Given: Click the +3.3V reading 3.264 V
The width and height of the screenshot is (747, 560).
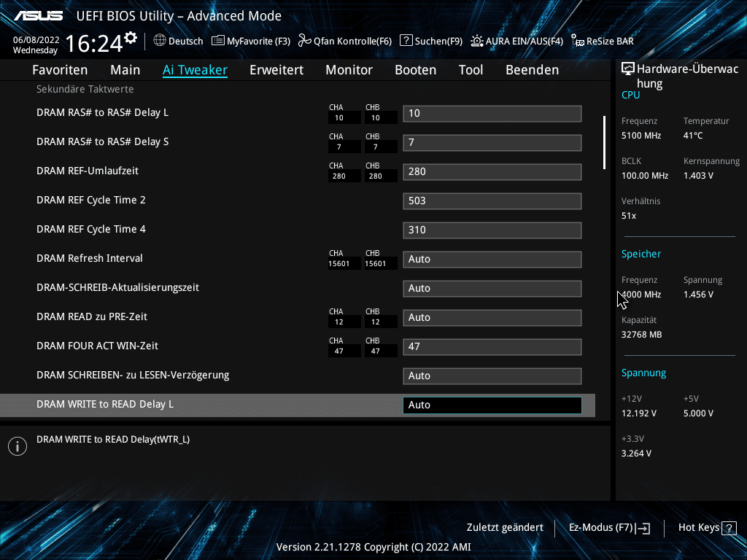Looking at the screenshot, I should point(636,454).
